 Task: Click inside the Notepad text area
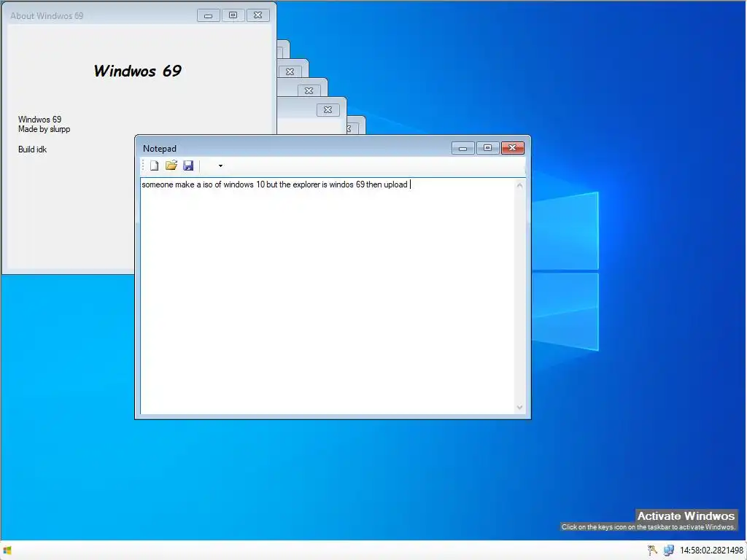[x=327, y=296]
